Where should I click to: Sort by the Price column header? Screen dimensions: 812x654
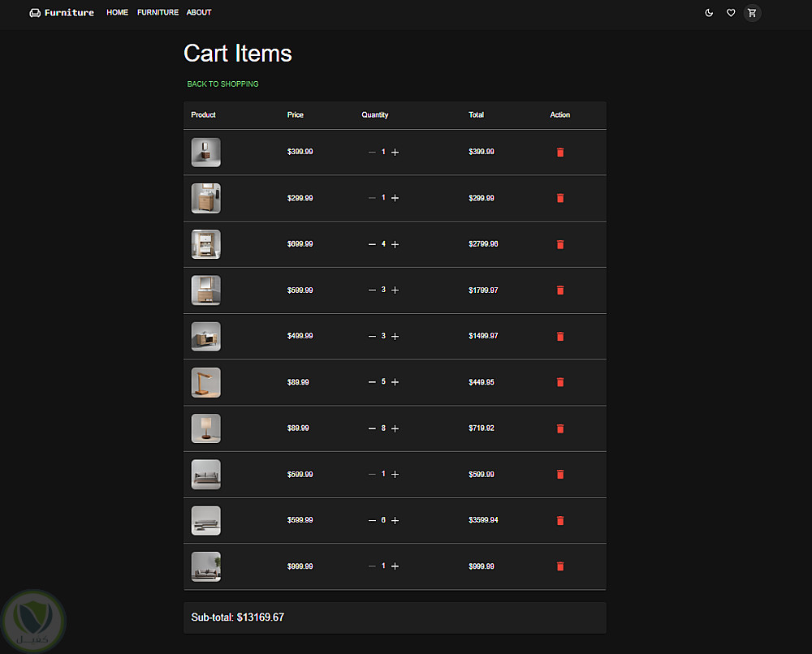(296, 115)
